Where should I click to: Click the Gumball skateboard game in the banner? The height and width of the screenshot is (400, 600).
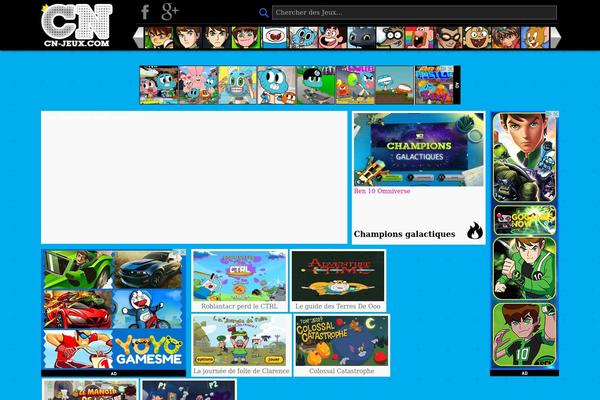pos(316,85)
